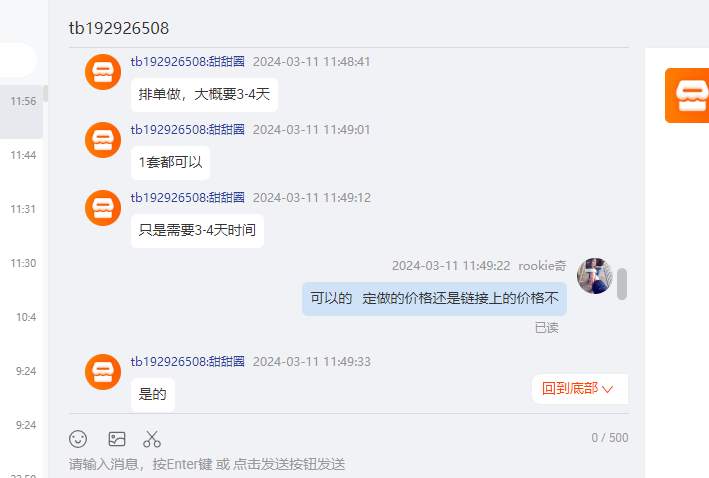
Task: Click sender name tb192926508:甜甜圈 at 11:48:41
Action: coord(188,62)
